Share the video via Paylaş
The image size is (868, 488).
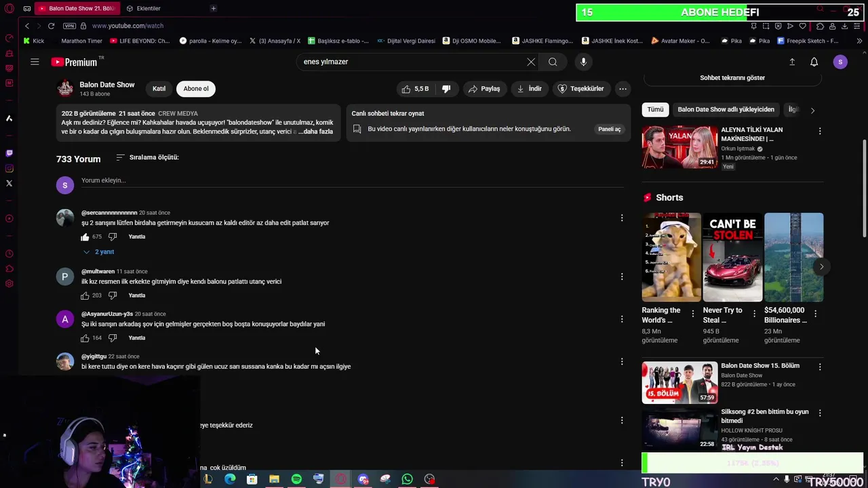point(484,89)
